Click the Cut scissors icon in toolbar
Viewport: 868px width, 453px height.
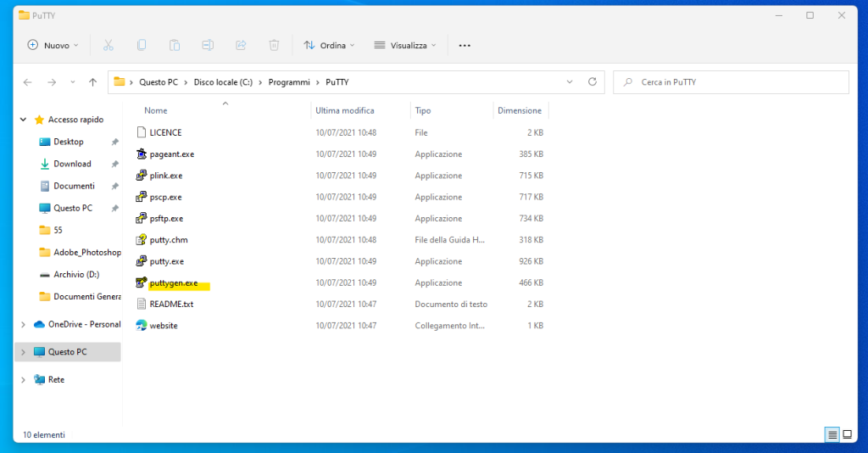tap(108, 45)
